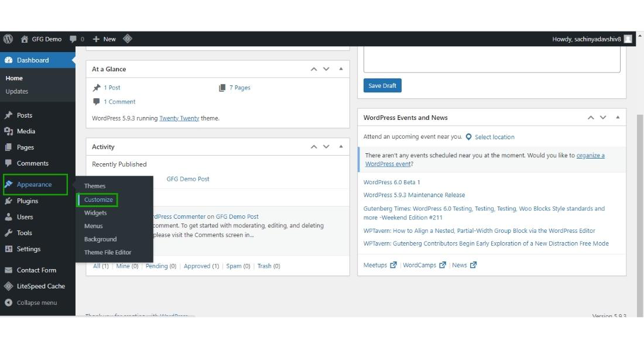Click the home icon beside GFG Demo
644x351 pixels.
point(25,39)
